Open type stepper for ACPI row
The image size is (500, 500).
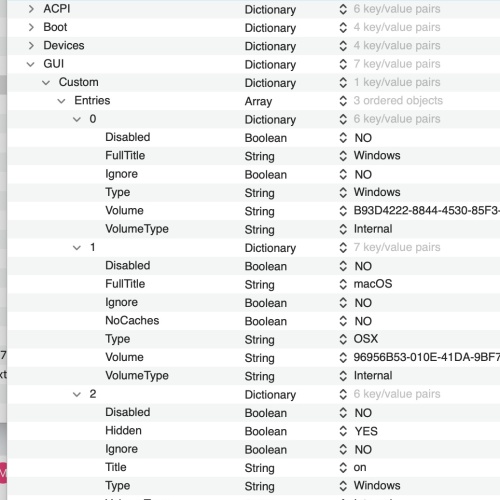tap(343, 9)
